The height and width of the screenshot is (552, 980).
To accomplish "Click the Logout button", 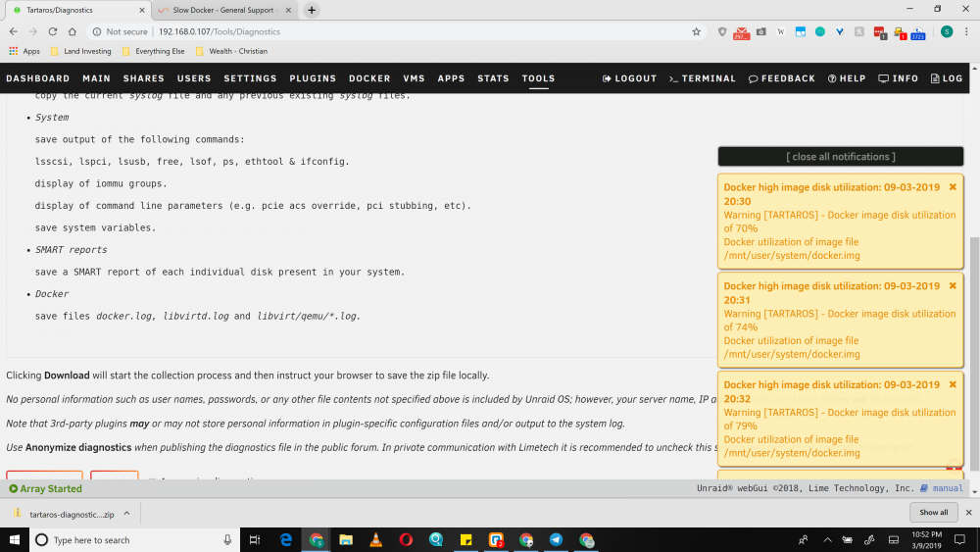I will pyautogui.click(x=629, y=78).
